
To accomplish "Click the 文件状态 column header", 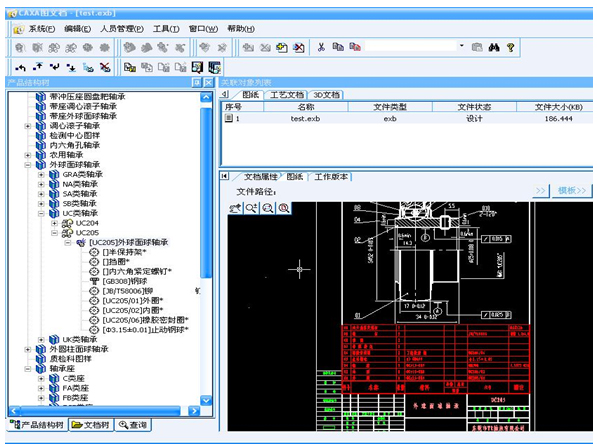I will coord(474,107).
